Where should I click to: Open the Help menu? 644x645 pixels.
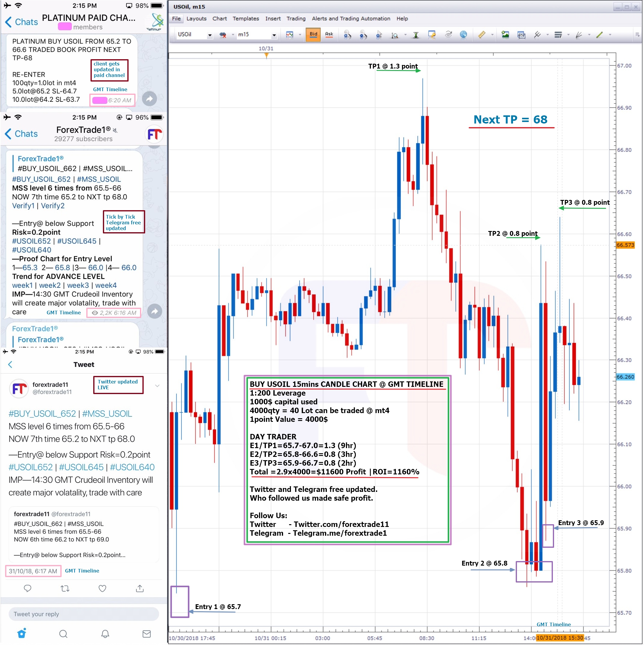click(402, 19)
